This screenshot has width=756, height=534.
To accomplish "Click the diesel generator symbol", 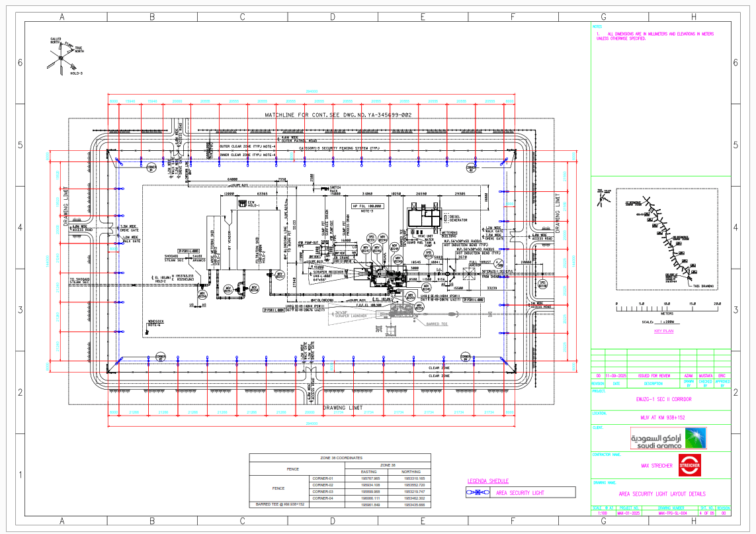I will point(446,218).
